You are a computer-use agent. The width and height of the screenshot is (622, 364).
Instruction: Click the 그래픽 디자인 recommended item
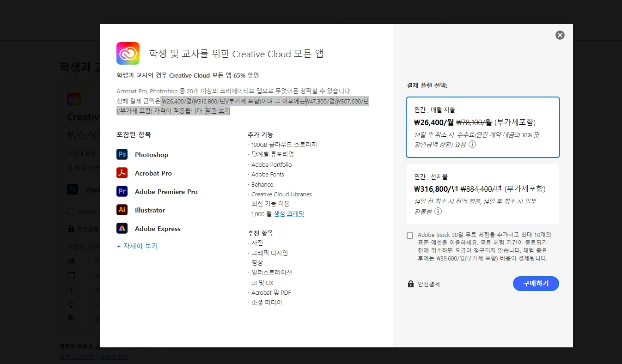pyautogui.click(x=270, y=253)
